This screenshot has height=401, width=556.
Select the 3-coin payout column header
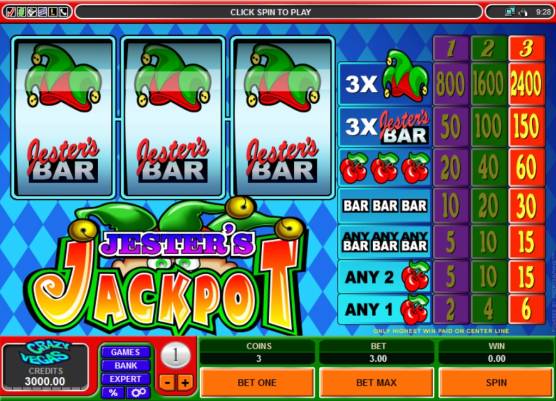coord(527,48)
